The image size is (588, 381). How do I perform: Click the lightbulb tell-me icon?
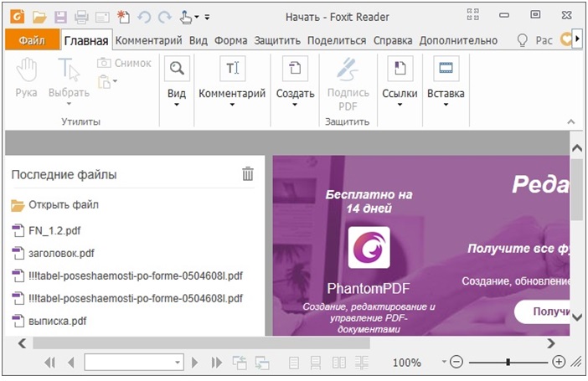523,40
